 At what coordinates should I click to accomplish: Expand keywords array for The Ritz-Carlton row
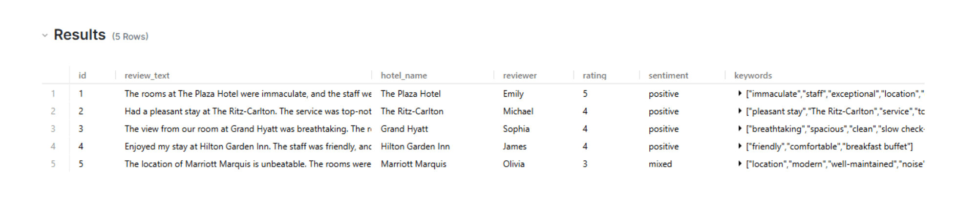(740, 111)
